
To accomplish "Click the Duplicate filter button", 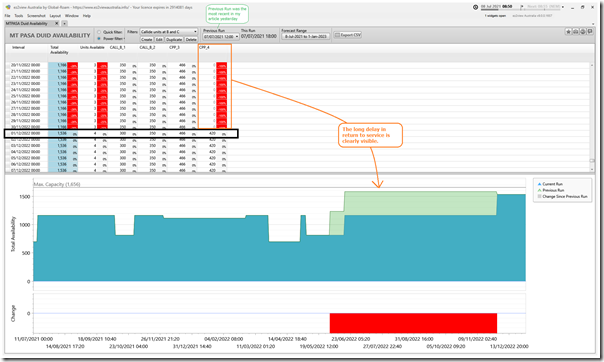I will coord(174,39).
